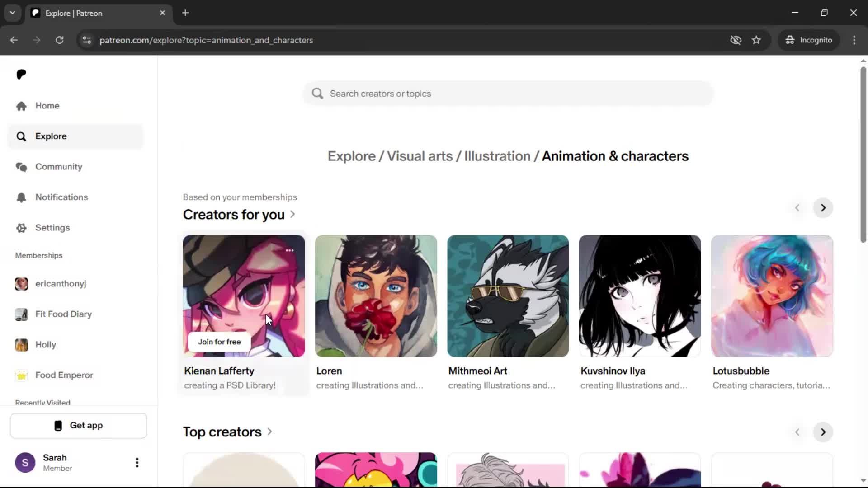
Task: Show previous Creators for you cards
Action: (797, 208)
